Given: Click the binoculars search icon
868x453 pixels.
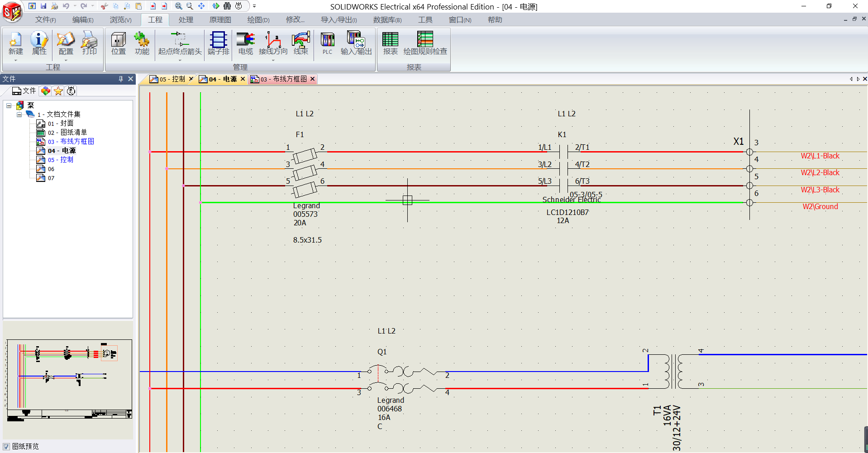Looking at the screenshot, I should point(227,6).
